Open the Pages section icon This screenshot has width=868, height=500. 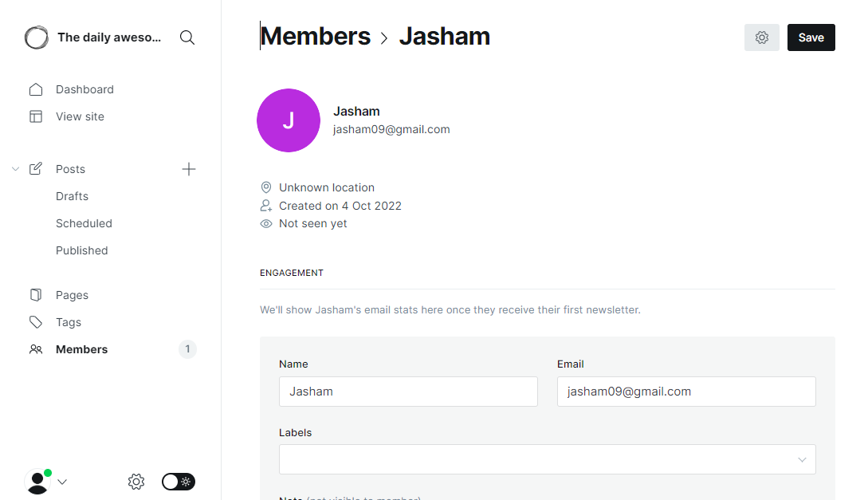point(36,294)
